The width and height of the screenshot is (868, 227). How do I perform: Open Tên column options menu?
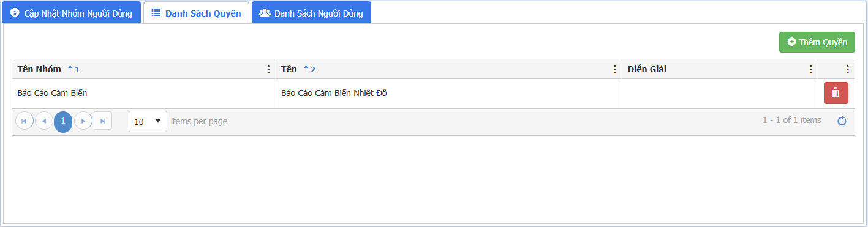tap(615, 69)
